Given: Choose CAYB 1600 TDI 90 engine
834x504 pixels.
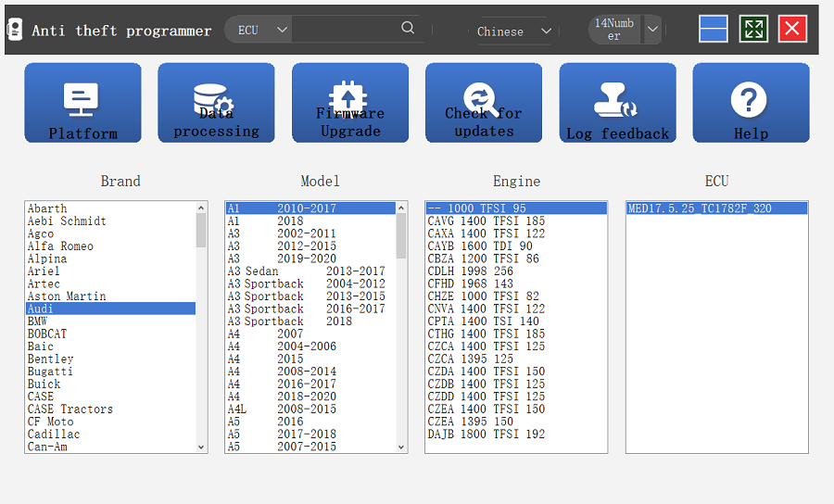Looking at the screenshot, I should click(480, 246).
